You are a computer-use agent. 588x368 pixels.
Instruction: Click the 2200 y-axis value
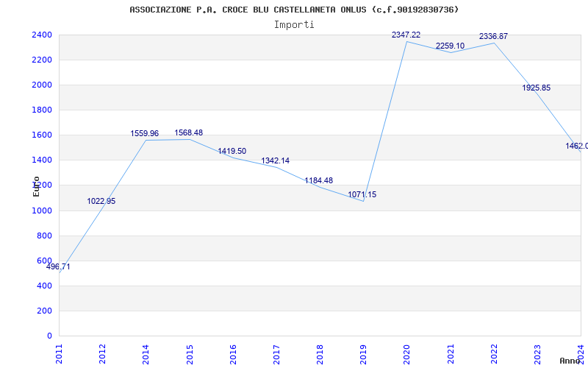42,60
